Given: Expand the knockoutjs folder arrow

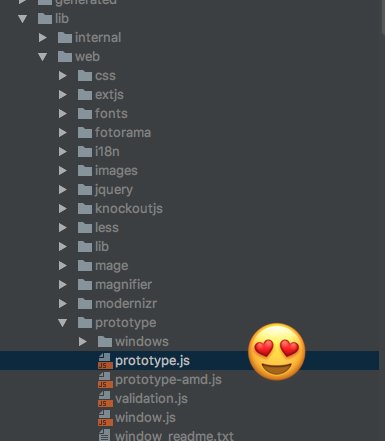Looking at the screenshot, I should click(63, 209).
